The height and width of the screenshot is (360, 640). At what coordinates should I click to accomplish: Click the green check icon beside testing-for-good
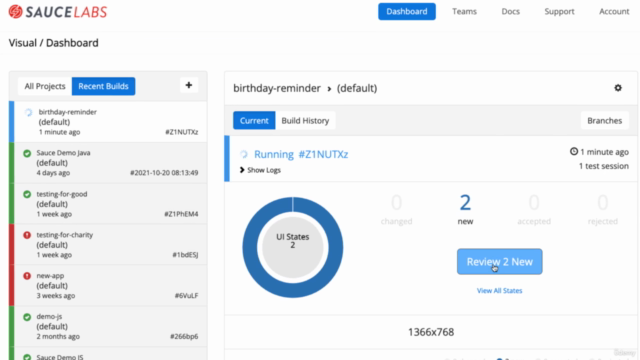coord(27,194)
